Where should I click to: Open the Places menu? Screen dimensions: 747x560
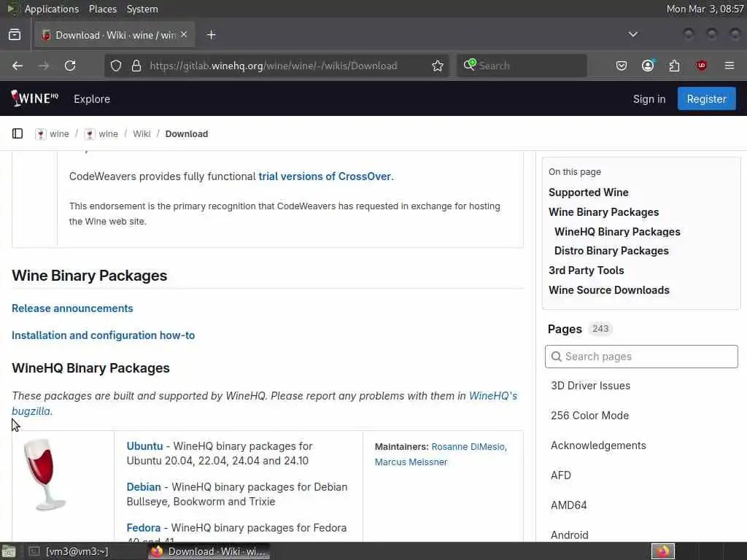coord(103,9)
